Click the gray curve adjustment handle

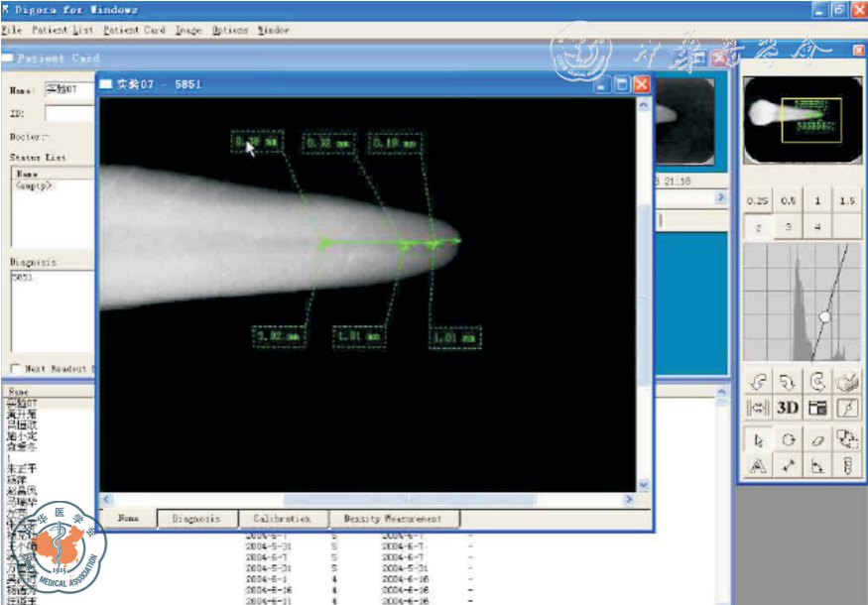(x=823, y=316)
